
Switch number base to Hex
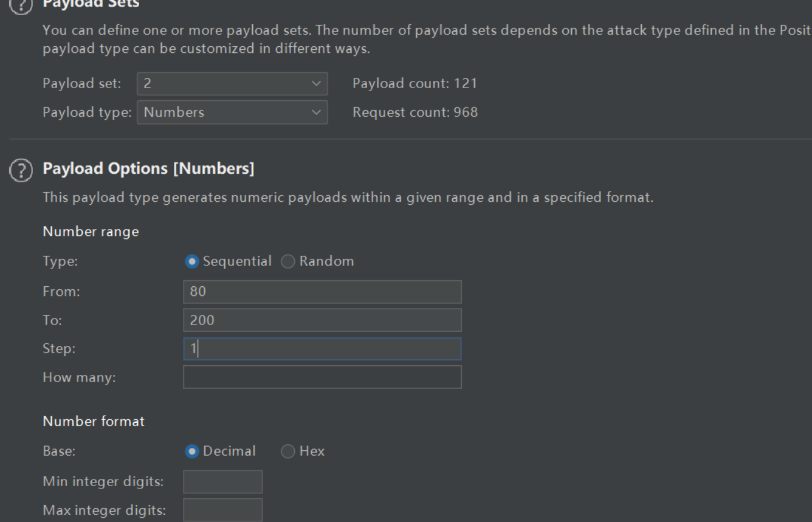303,451
